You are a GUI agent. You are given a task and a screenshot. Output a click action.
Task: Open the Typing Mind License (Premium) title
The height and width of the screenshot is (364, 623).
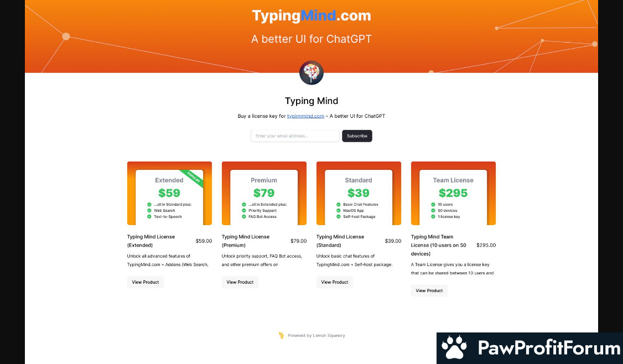[x=246, y=241]
